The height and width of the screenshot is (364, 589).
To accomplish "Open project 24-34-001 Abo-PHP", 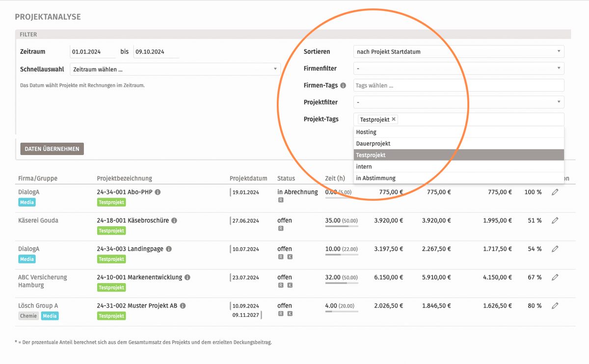I will point(125,192).
